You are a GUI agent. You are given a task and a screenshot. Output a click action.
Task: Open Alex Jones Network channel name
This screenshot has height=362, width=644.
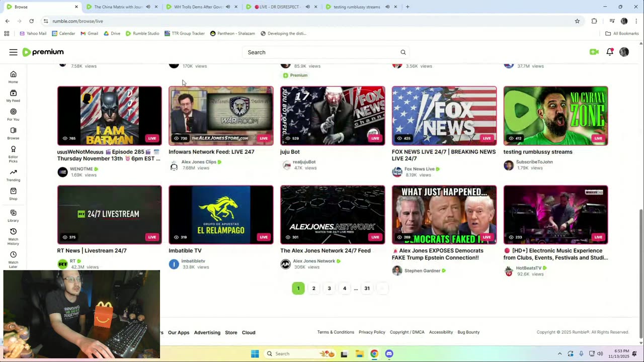pos(314,261)
